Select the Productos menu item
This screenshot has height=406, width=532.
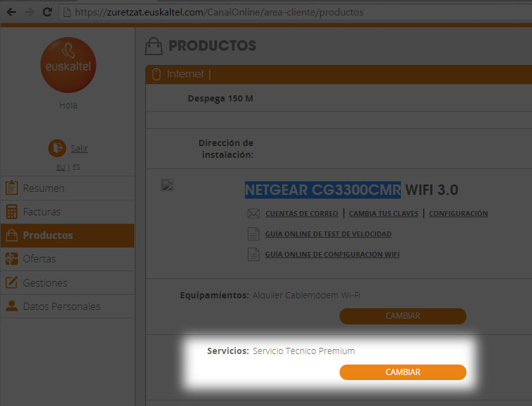tap(67, 235)
